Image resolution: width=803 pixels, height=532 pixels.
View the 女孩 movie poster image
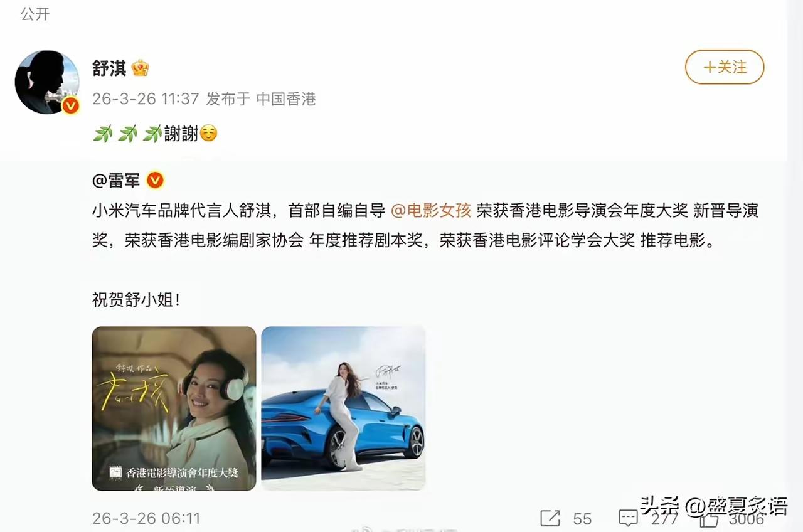point(174,408)
